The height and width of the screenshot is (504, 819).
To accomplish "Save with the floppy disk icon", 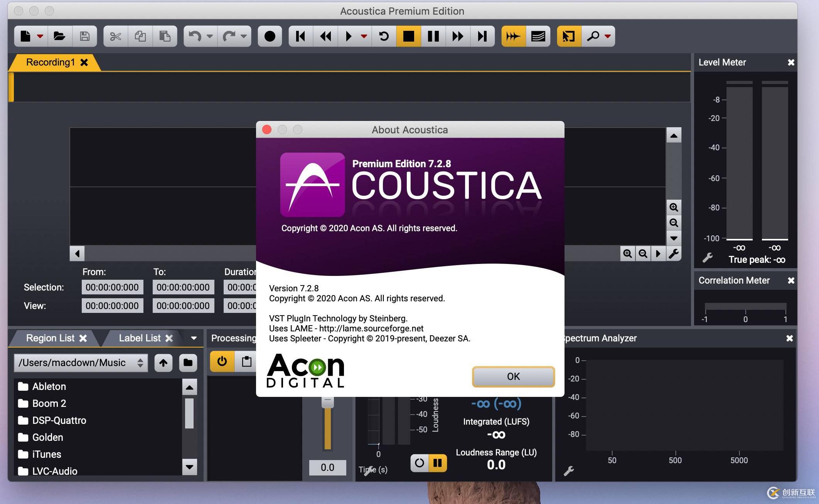I will tap(85, 36).
